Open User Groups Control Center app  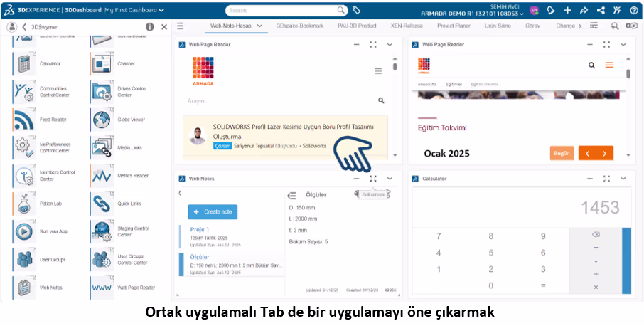102,259
